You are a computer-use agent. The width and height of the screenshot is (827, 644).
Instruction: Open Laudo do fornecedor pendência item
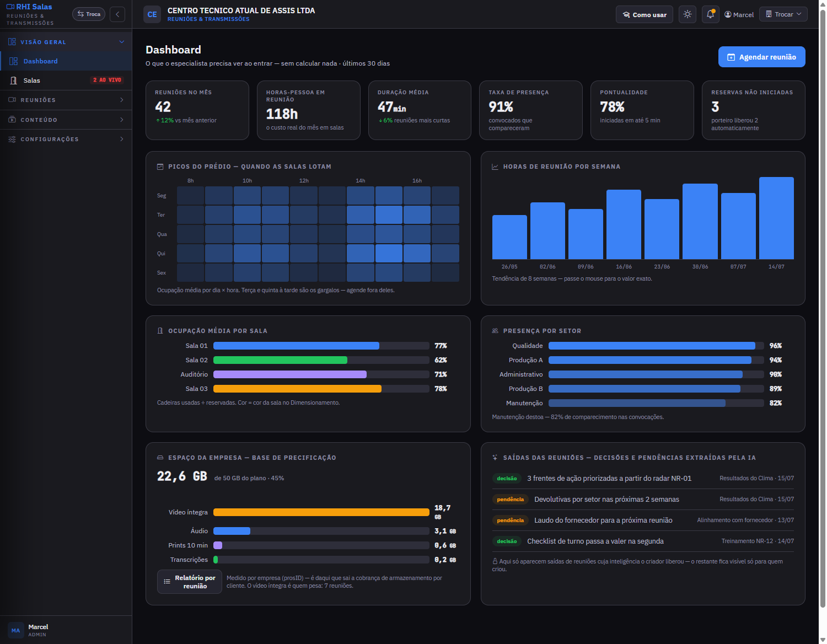[x=643, y=520]
